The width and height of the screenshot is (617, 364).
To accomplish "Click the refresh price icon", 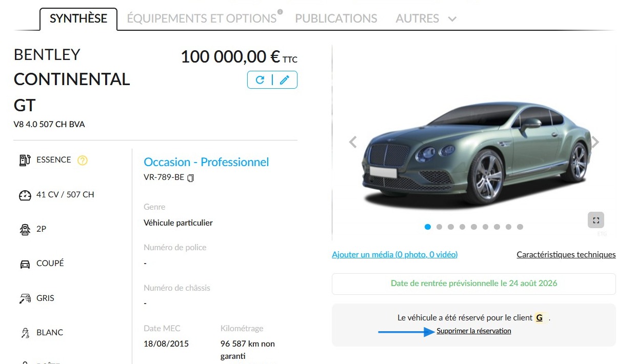I will pos(260,79).
